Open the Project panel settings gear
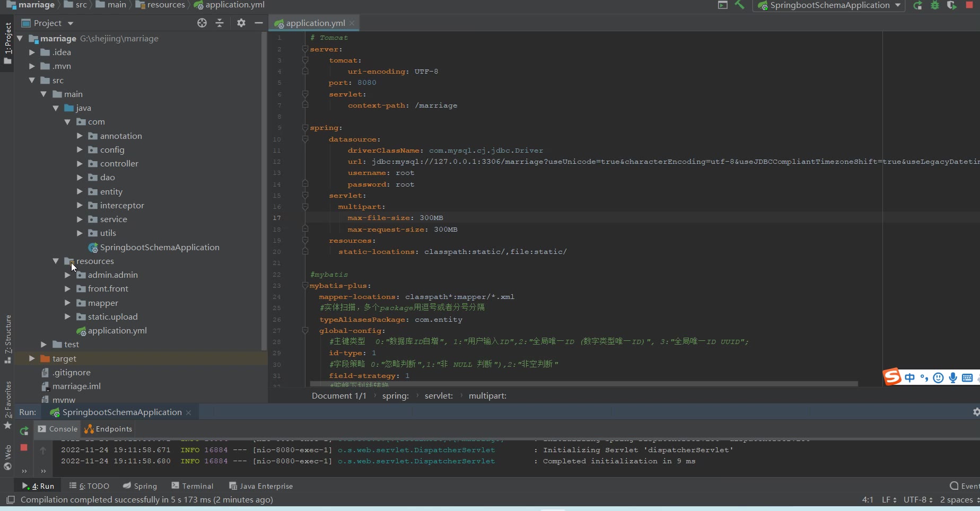 [x=241, y=23]
